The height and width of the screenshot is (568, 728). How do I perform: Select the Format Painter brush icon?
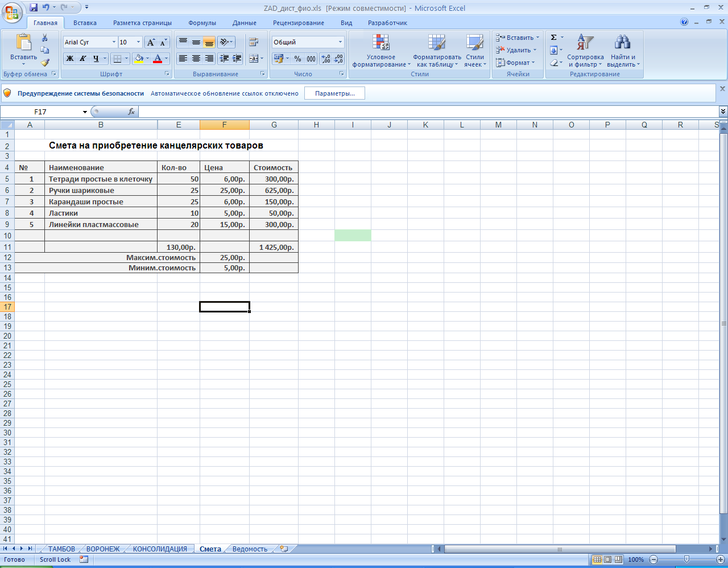pos(45,63)
